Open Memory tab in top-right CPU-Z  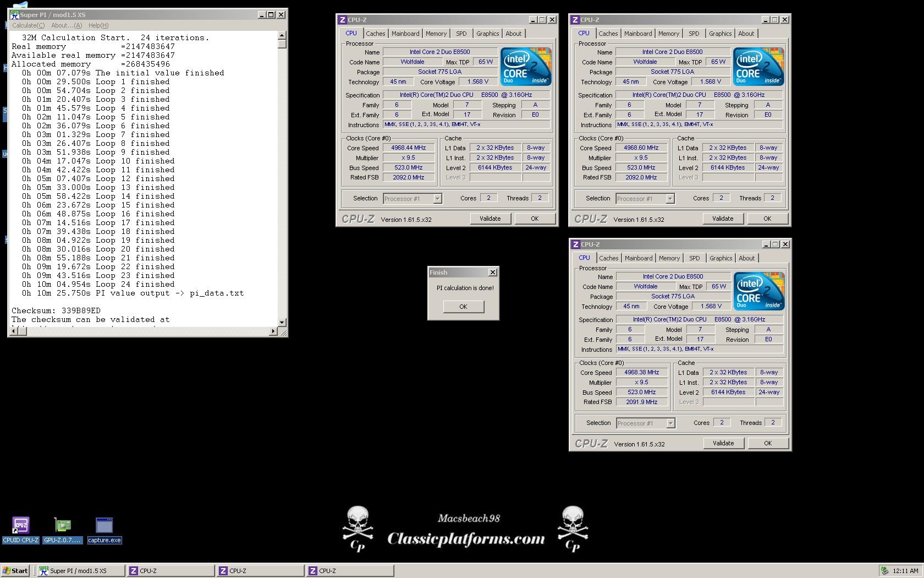click(669, 34)
